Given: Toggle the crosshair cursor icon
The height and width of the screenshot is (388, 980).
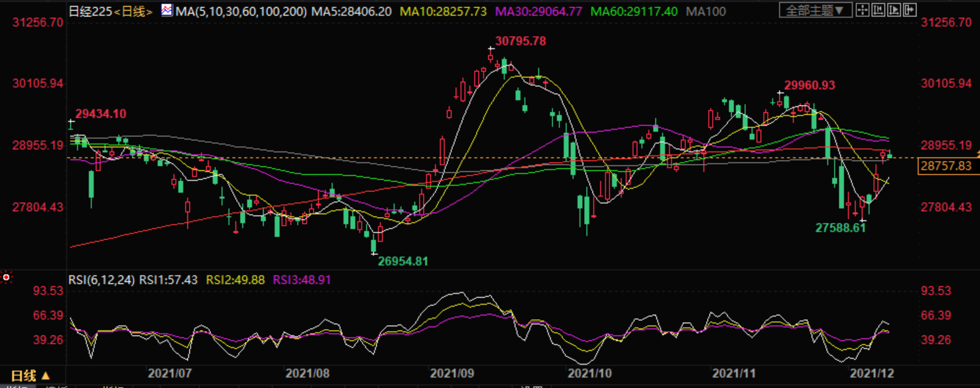Looking at the screenshot, I should tap(863, 10).
